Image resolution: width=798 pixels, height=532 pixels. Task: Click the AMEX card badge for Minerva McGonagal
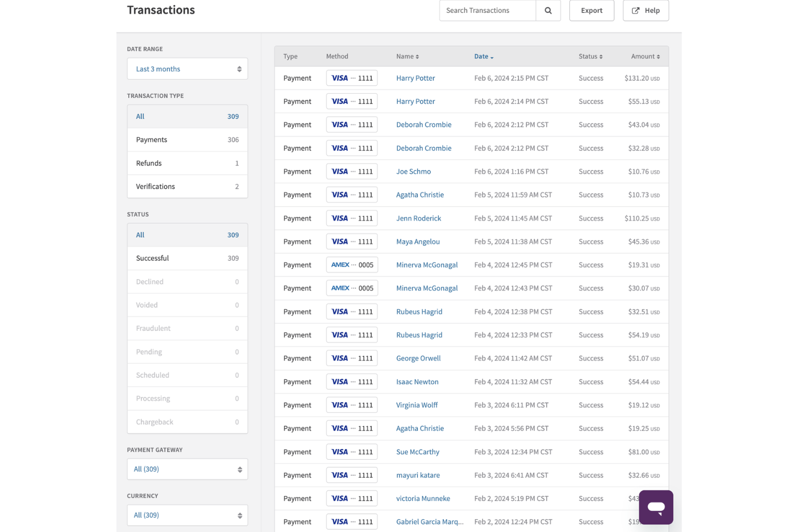point(352,265)
